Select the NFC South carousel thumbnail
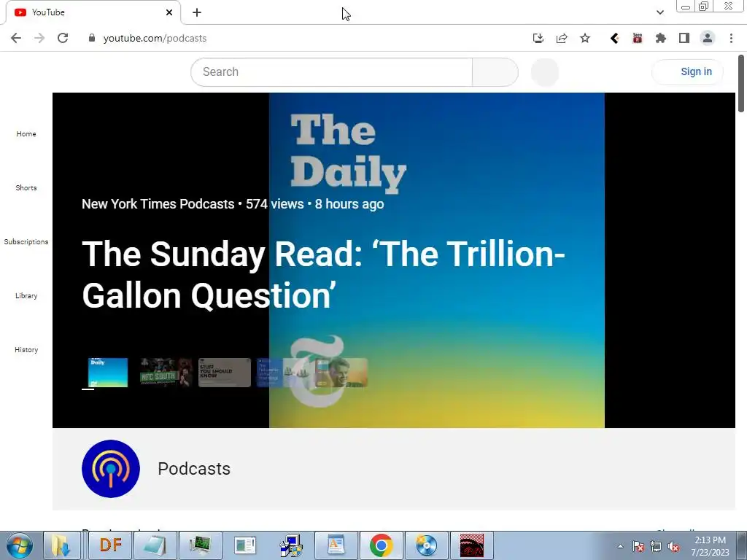Image resolution: width=747 pixels, height=560 pixels. point(166,373)
